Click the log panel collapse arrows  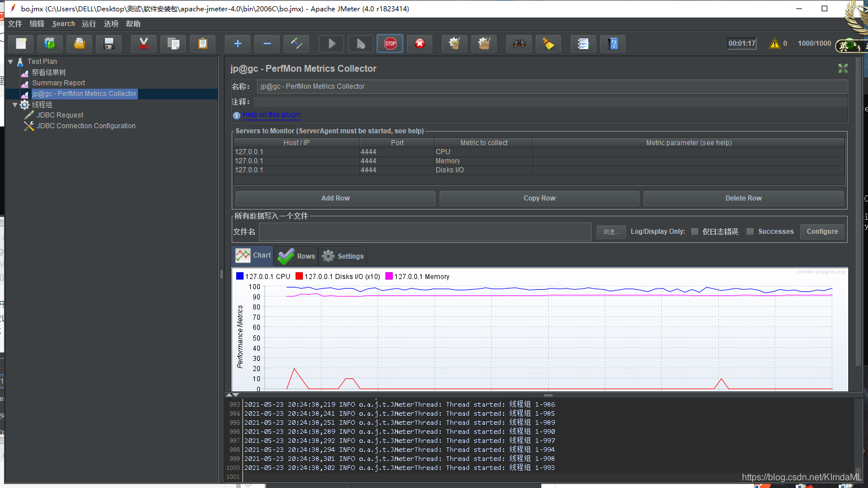pos(232,395)
